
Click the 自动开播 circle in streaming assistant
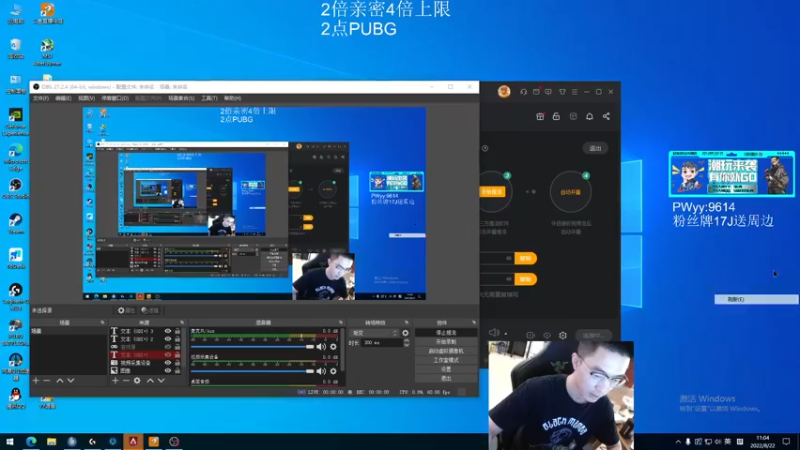pos(570,192)
